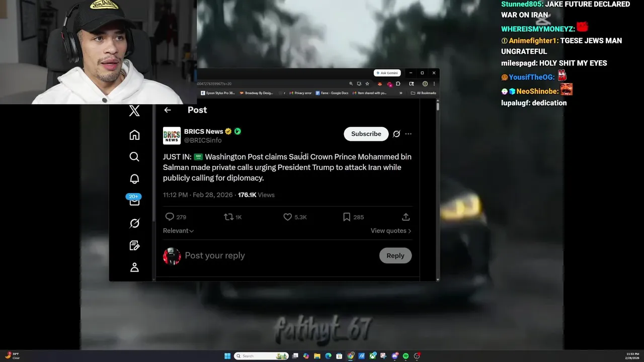This screenshot has width=644, height=362.
Task: Open Xbox app from taskbar
Action: (373, 356)
